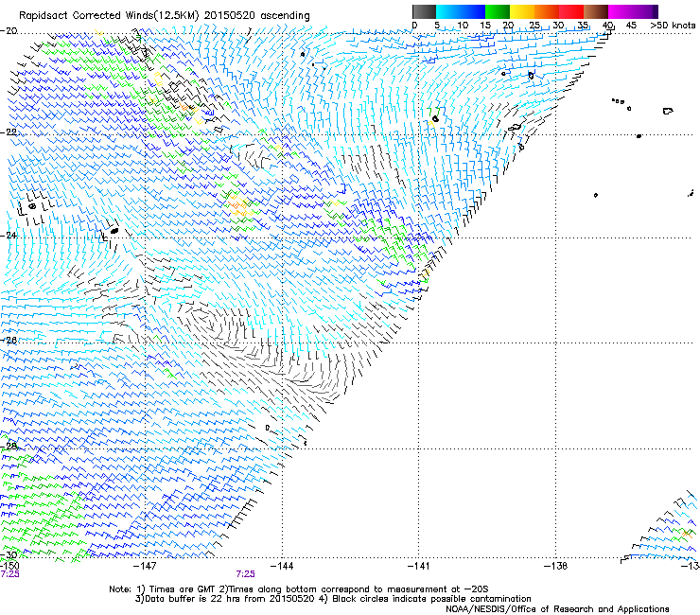Click the '>50 knots' legend label
Screen dimensions: 700x615
pos(673,26)
